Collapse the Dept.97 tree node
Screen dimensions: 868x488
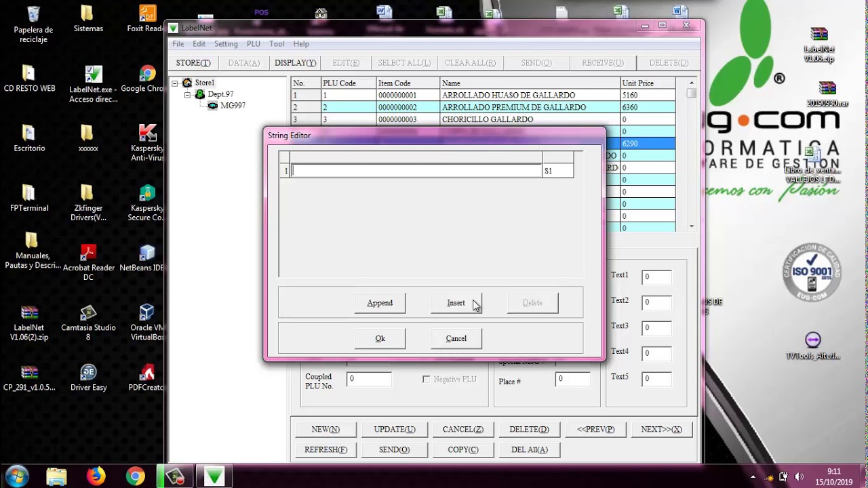click(x=188, y=95)
